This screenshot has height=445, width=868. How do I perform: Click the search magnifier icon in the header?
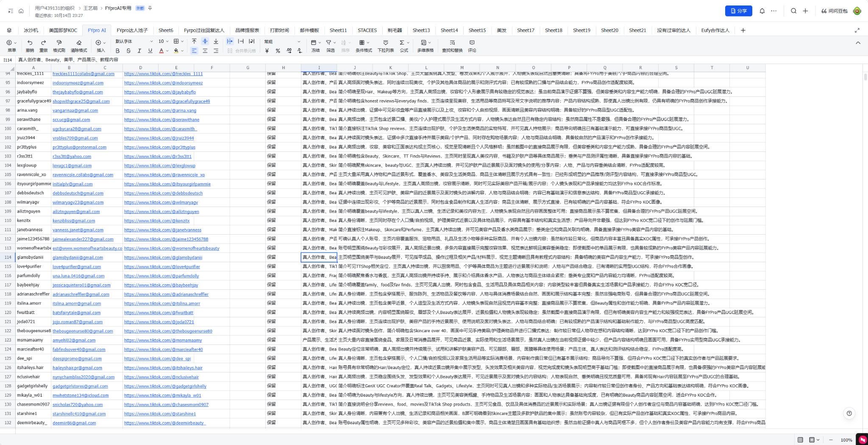point(793,11)
